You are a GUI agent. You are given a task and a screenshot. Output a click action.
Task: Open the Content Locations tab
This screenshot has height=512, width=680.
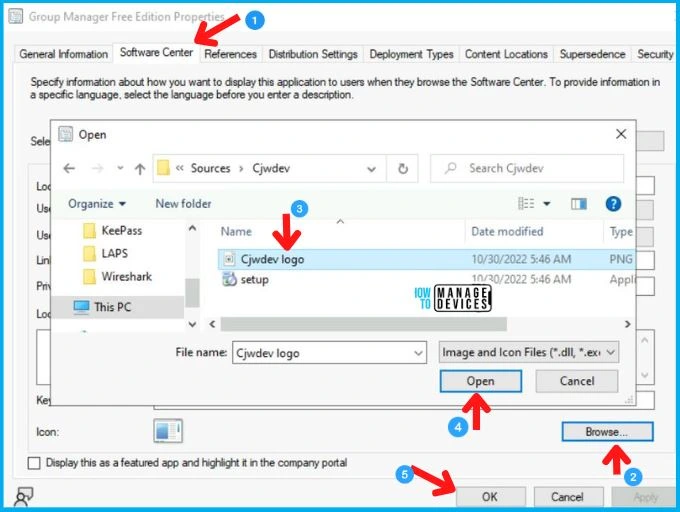506,54
